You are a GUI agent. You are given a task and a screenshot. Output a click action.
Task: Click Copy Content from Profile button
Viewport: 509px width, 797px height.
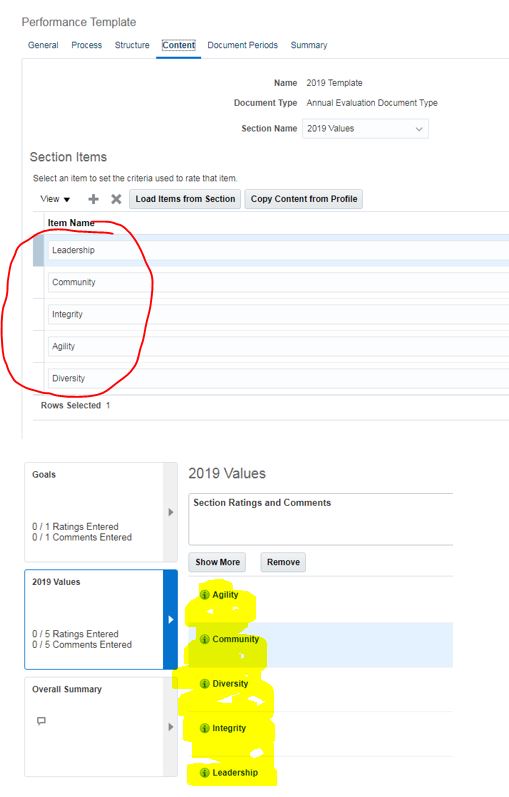coord(304,199)
